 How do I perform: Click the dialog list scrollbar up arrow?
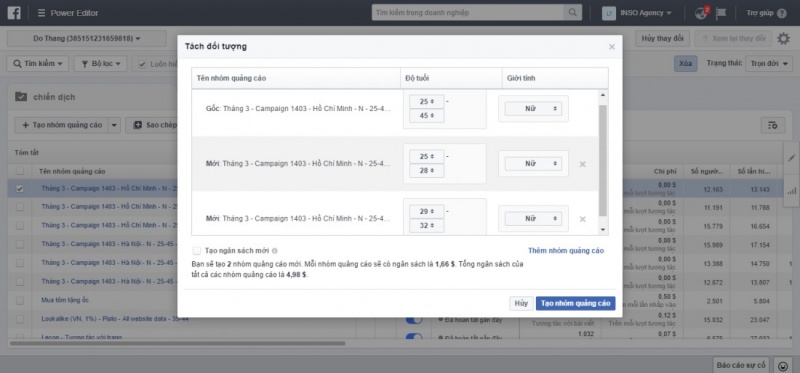point(603,95)
